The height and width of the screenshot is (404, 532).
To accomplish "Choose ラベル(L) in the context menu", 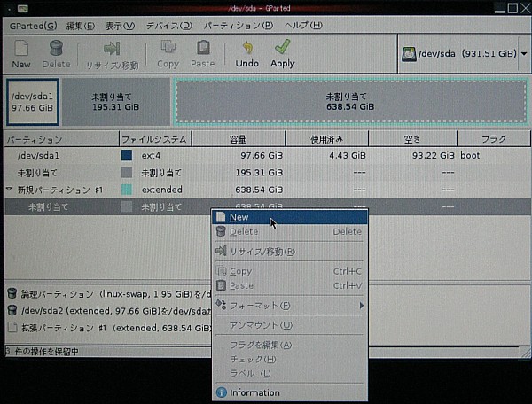I will click(290, 374).
